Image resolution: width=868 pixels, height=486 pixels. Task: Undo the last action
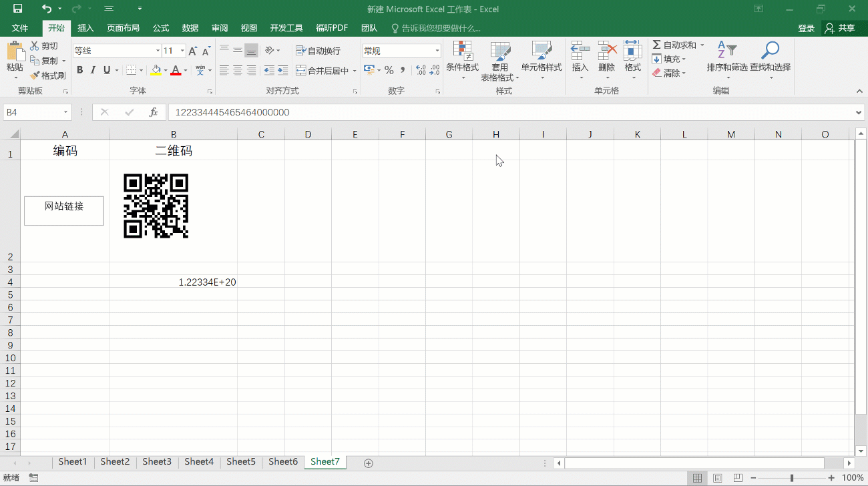46,9
